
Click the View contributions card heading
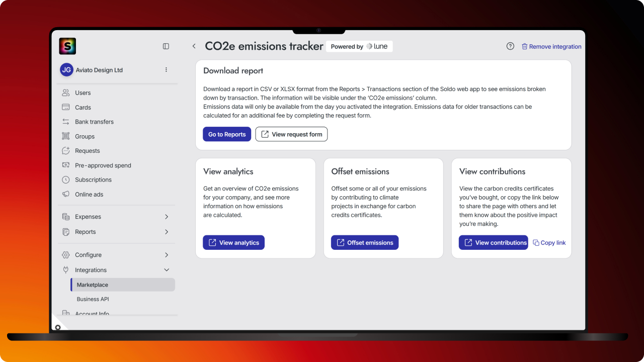pos(492,171)
